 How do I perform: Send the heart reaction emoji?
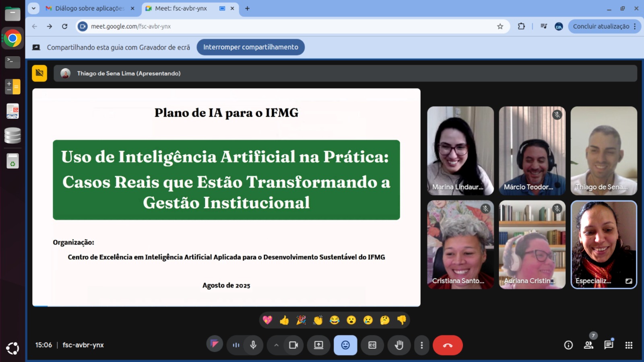click(x=267, y=320)
